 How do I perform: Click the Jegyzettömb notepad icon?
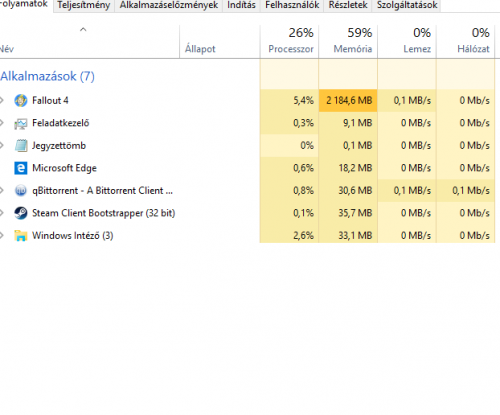21,146
